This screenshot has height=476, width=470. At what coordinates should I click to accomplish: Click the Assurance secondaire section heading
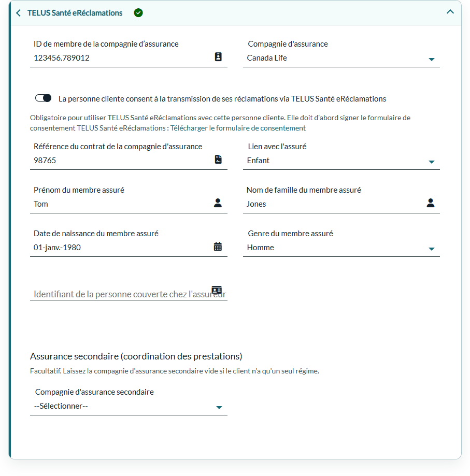pyautogui.click(x=136, y=356)
